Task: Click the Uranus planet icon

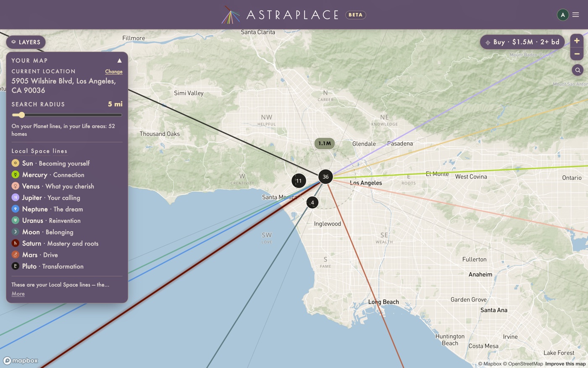Action: pos(15,220)
